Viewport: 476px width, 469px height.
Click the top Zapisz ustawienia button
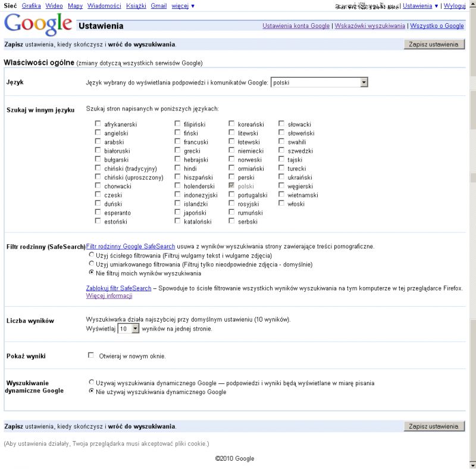[x=434, y=45]
